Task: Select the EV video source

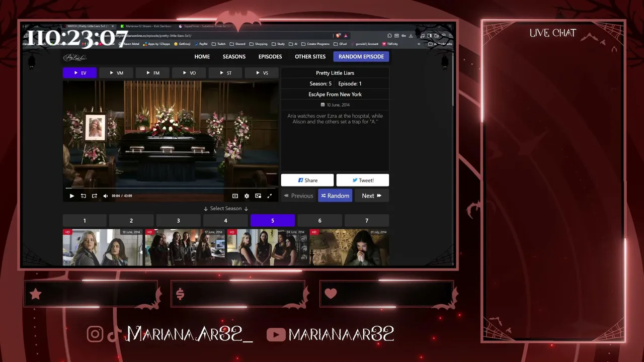Action: click(79, 73)
